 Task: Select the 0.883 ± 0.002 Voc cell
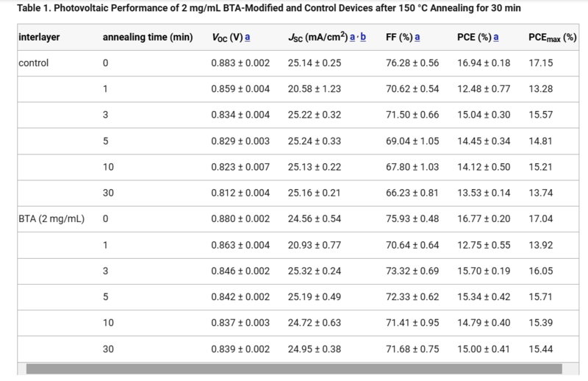pos(240,63)
